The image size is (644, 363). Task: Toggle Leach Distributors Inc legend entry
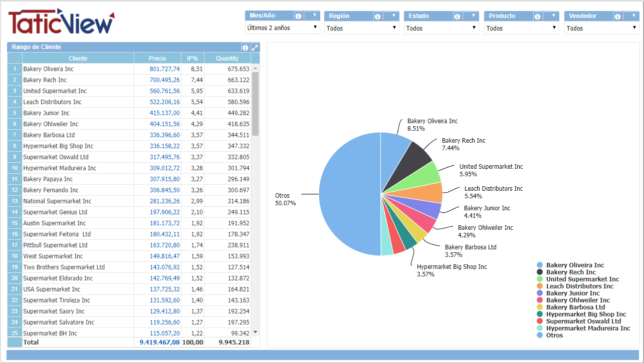point(579,286)
